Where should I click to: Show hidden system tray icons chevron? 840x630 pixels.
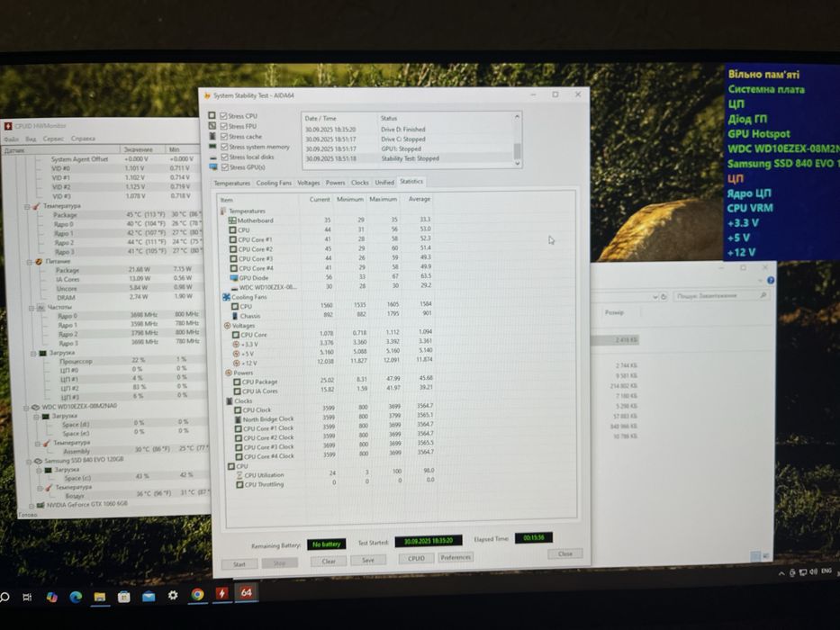781,574
